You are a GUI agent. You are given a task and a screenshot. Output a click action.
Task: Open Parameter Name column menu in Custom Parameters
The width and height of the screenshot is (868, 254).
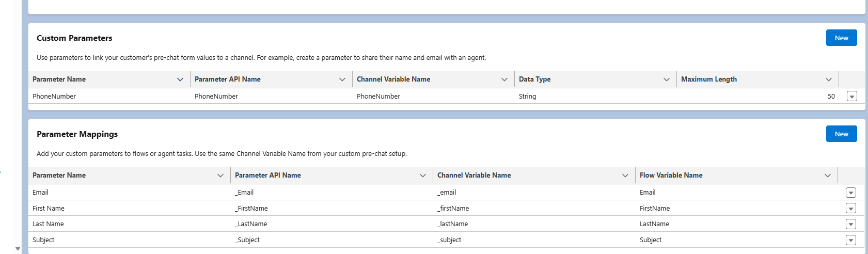(x=180, y=80)
